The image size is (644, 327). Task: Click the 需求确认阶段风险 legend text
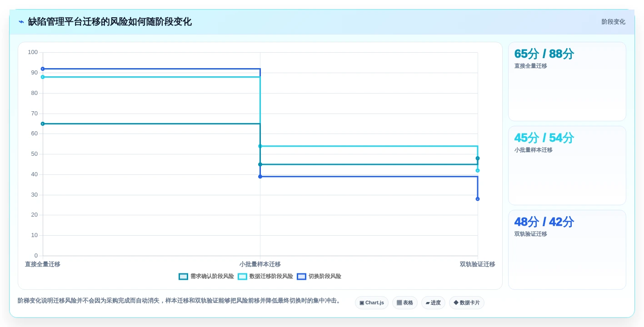212,276
